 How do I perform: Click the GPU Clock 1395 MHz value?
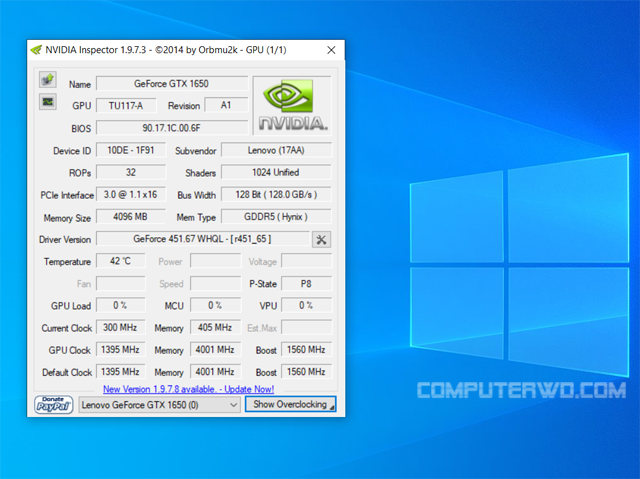[121, 350]
